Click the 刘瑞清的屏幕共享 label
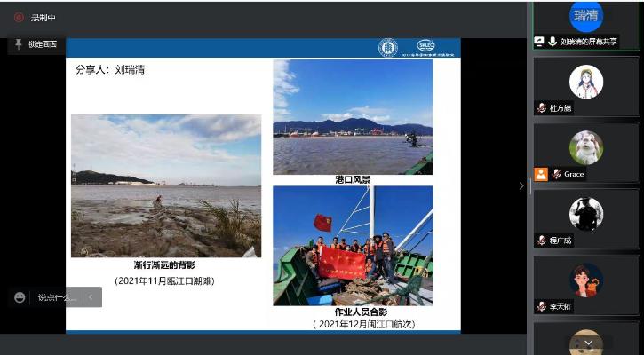Screen dimensions: 644x355 588,42
